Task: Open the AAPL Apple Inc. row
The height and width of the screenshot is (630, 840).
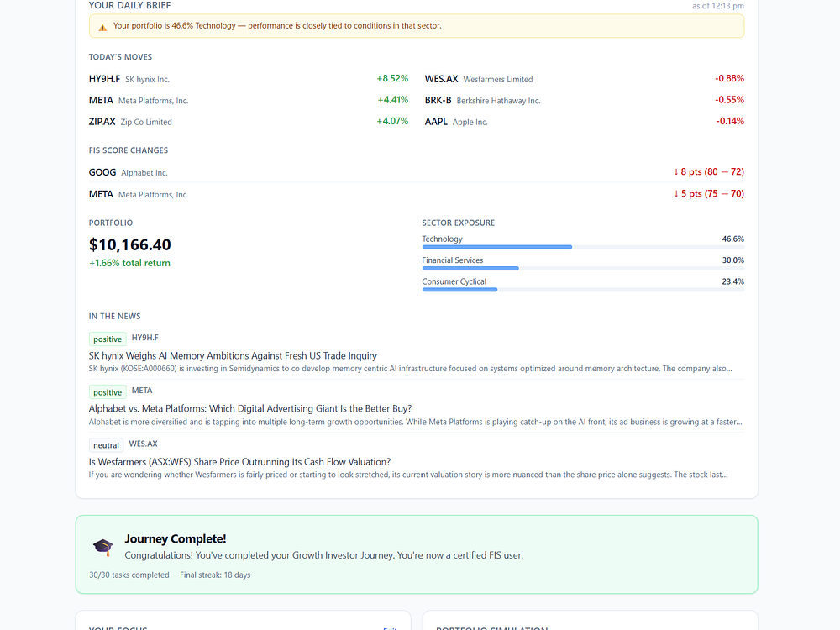Action: click(x=585, y=122)
